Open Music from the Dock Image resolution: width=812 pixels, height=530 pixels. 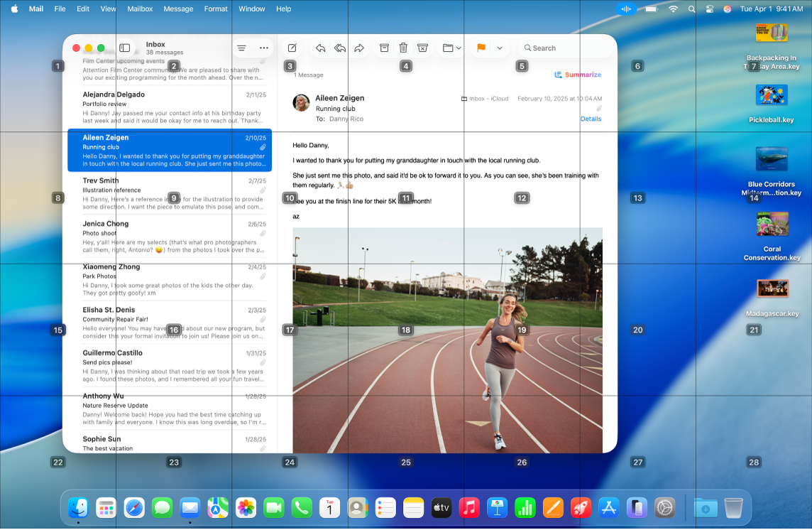pos(468,507)
